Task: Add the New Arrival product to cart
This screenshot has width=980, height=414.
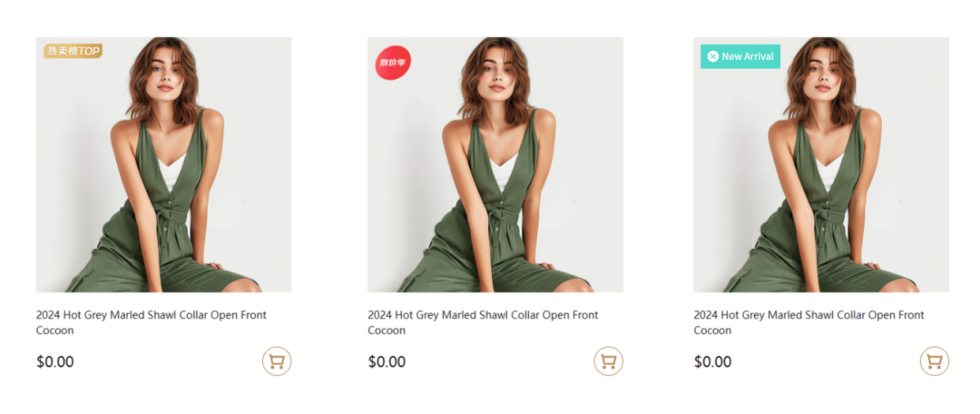Action: tap(934, 361)
